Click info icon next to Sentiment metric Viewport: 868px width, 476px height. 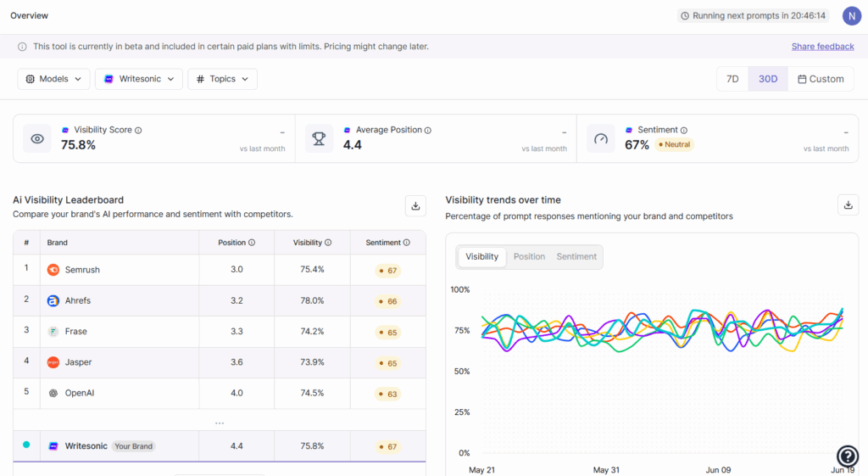click(684, 131)
